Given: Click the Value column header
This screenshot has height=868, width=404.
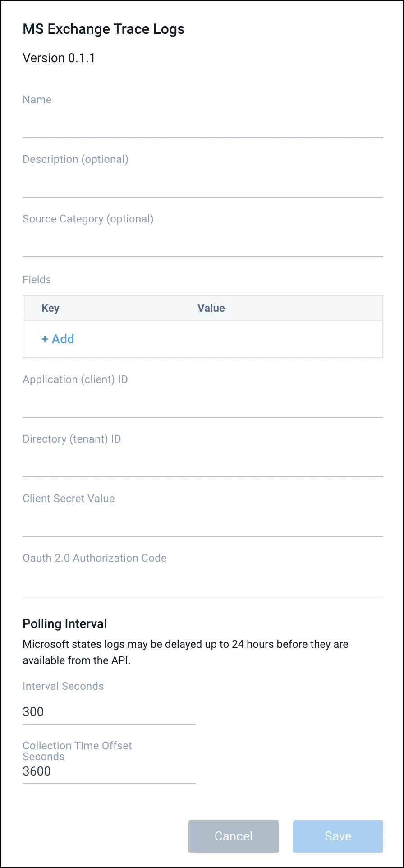Looking at the screenshot, I should click(211, 308).
